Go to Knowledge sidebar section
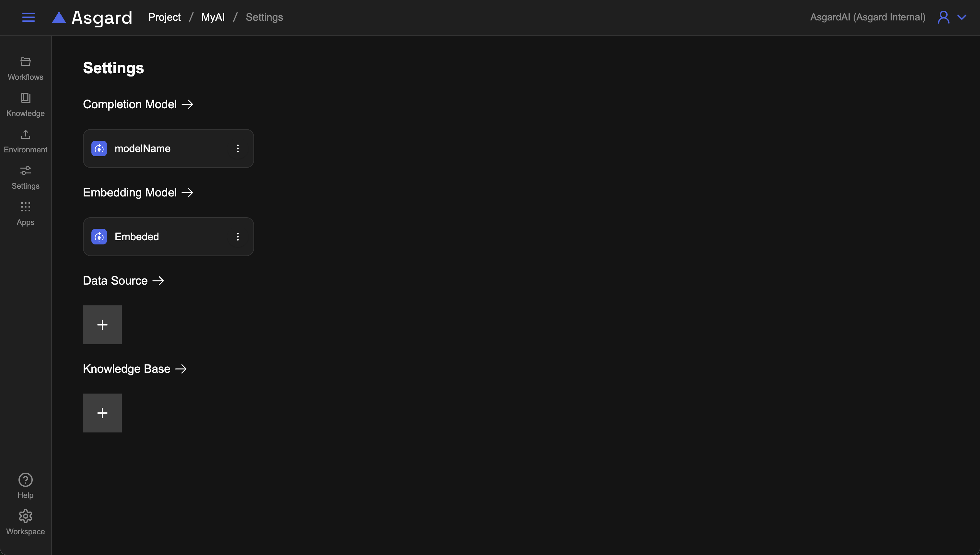The image size is (980, 555). [26, 104]
